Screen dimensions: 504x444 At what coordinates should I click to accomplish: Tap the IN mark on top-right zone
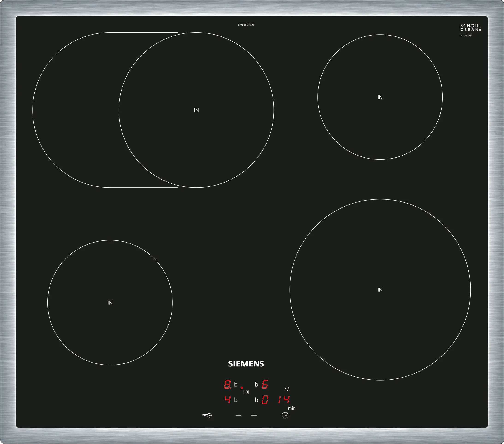(380, 97)
